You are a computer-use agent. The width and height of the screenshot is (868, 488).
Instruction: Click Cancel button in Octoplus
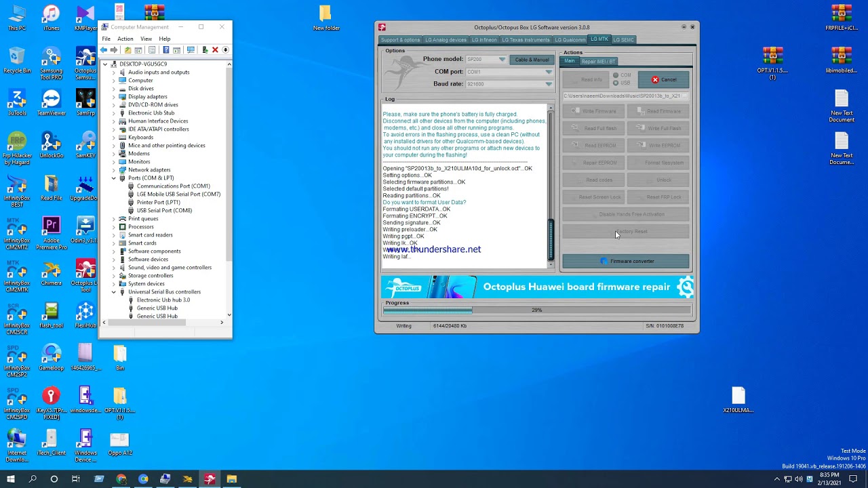pyautogui.click(x=663, y=80)
